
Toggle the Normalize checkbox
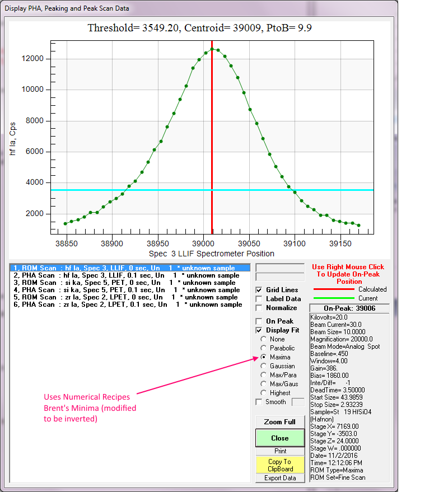(x=259, y=308)
